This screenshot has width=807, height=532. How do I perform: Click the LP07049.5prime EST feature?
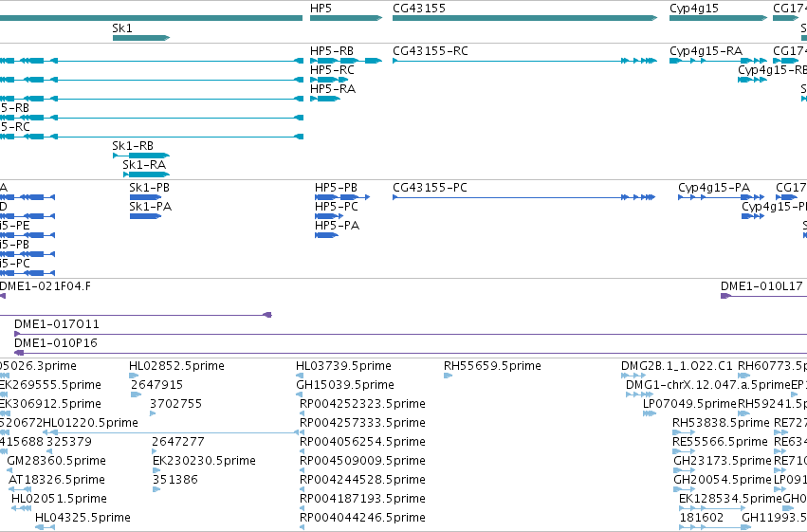650,413
